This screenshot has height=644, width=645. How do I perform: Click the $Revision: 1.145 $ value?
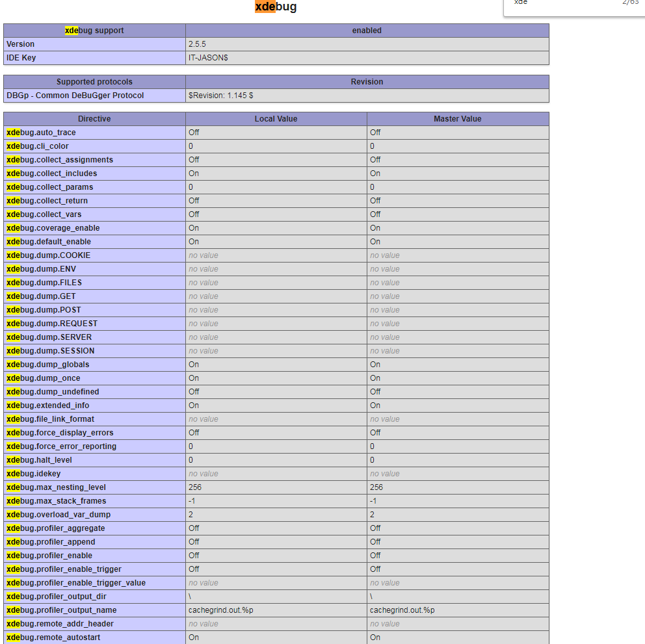[221, 96]
